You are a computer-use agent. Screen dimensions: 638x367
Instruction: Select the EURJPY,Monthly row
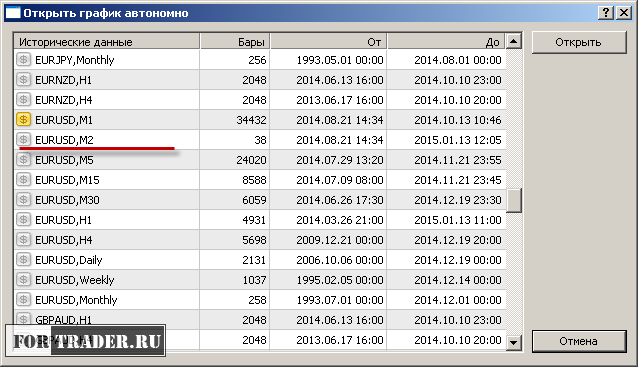(260, 60)
